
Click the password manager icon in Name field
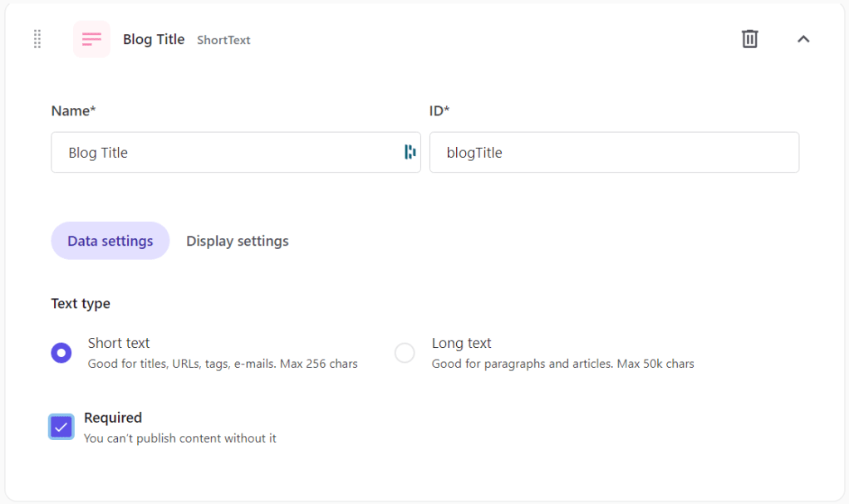410,152
